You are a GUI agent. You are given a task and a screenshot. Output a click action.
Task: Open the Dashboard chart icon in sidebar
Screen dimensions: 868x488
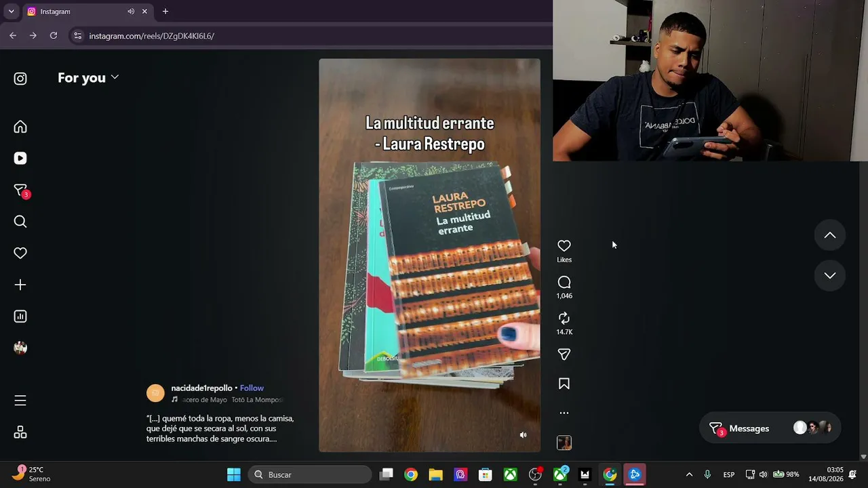pyautogui.click(x=20, y=316)
